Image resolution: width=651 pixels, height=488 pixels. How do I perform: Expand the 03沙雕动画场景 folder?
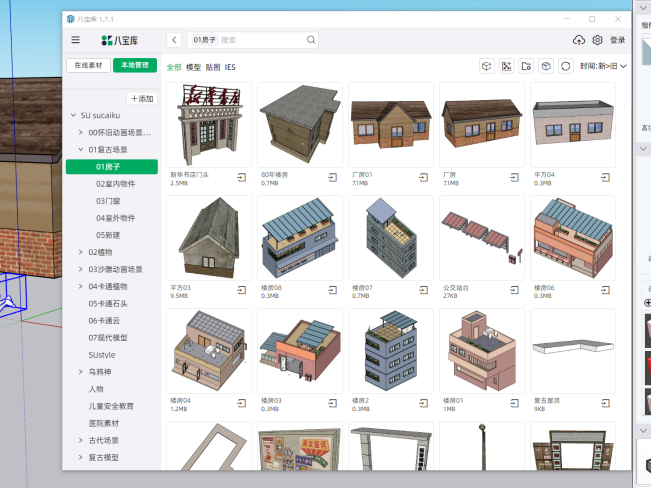[81, 269]
